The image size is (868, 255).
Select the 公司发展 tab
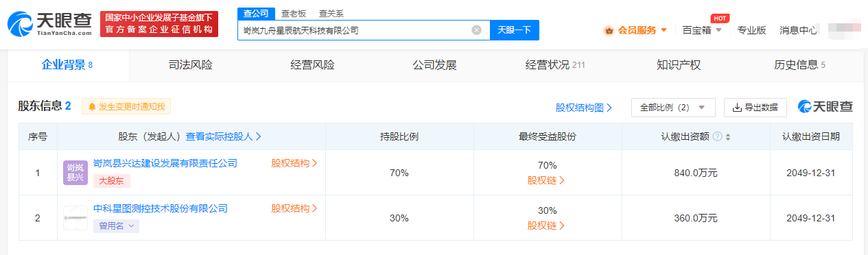point(434,65)
